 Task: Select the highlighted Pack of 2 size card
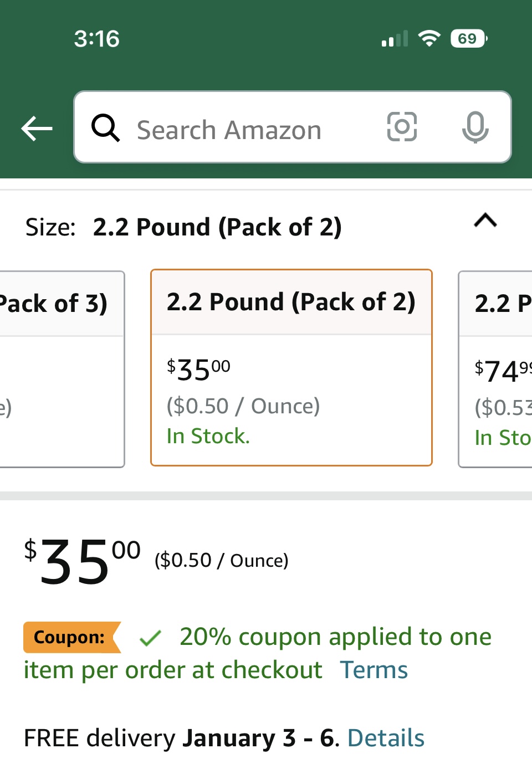point(291,368)
